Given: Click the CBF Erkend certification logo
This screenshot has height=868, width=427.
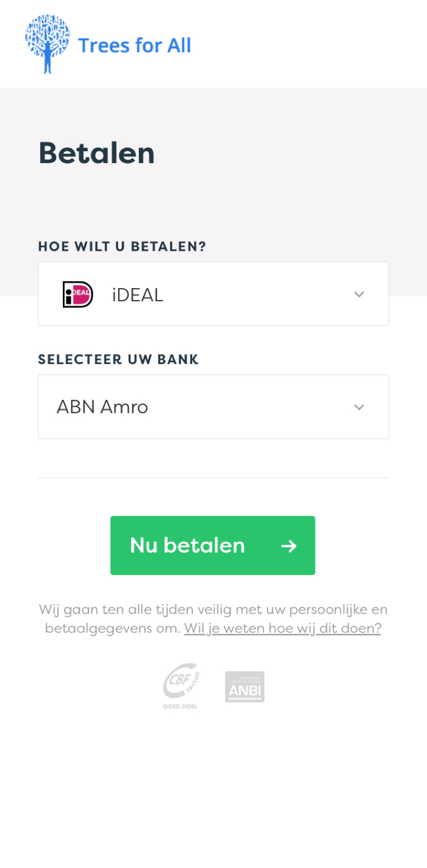Looking at the screenshot, I should (180, 682).
